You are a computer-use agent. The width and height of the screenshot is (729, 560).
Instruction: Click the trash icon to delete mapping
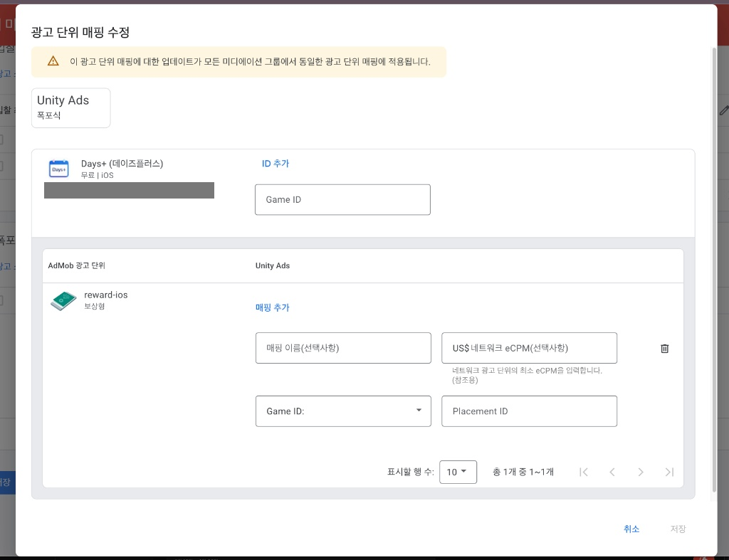pyautogui.click(x=664, y=349)
